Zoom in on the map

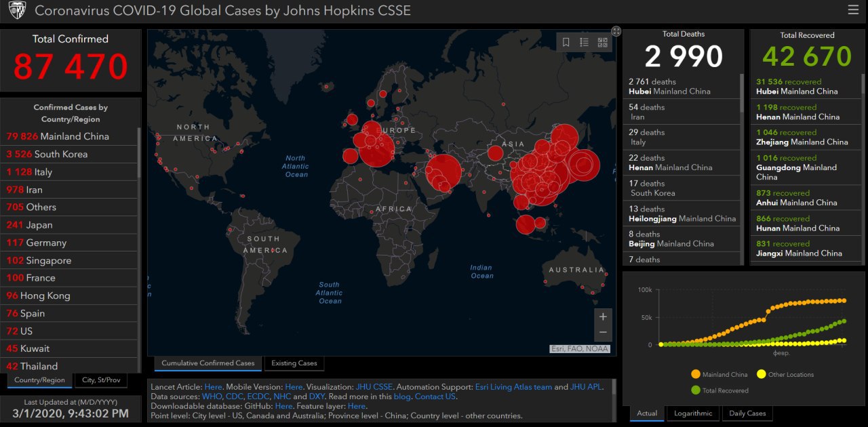(x=602, y=317)
